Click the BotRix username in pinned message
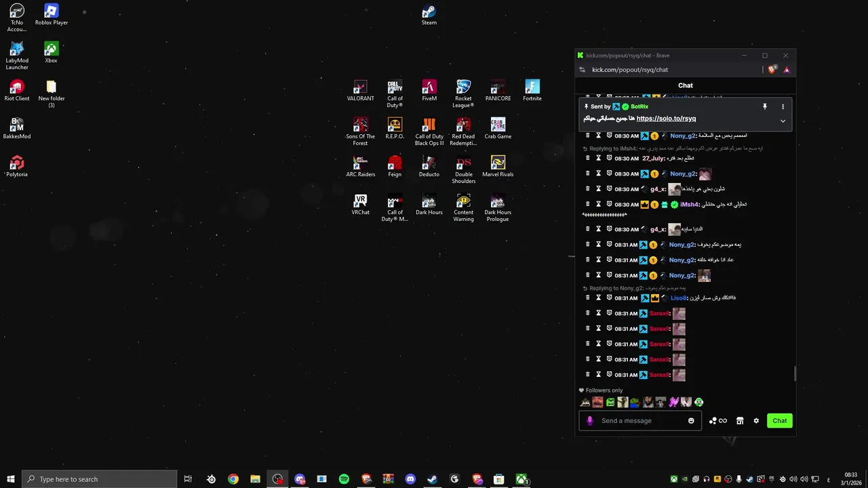The height and width of the screenshot is (488, 868). point(639,106)
